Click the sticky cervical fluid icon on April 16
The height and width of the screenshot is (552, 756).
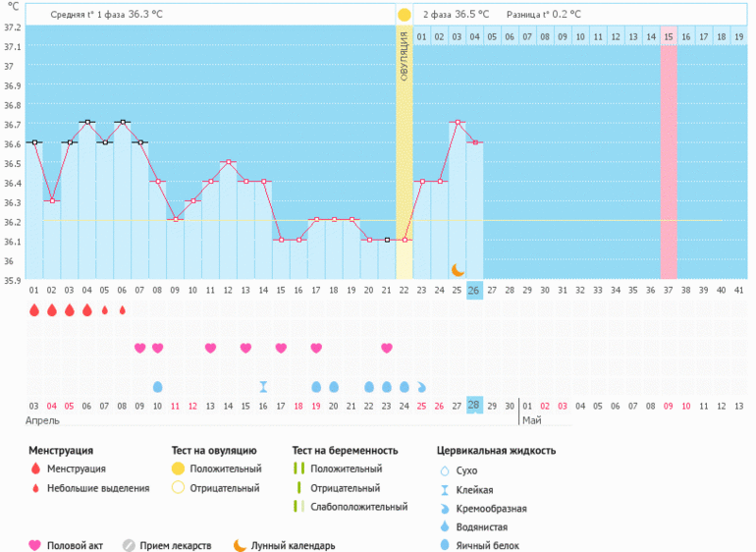click(x=263, y=386)
